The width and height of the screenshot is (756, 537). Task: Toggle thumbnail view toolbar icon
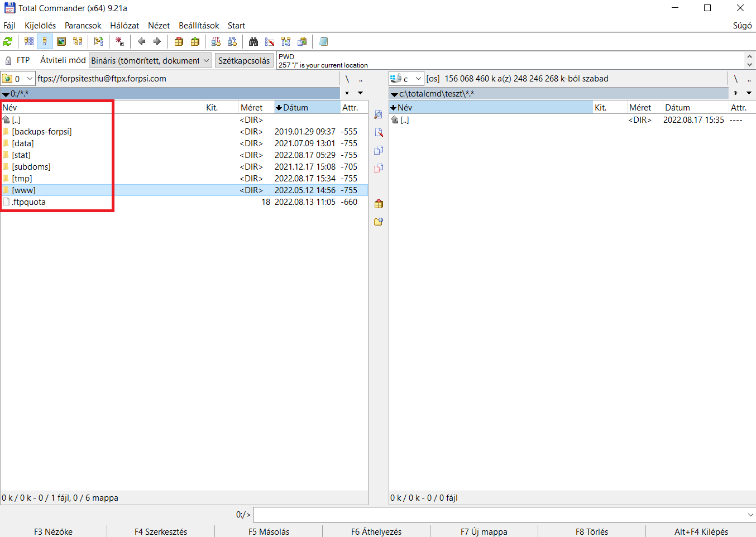click(61, 41)
